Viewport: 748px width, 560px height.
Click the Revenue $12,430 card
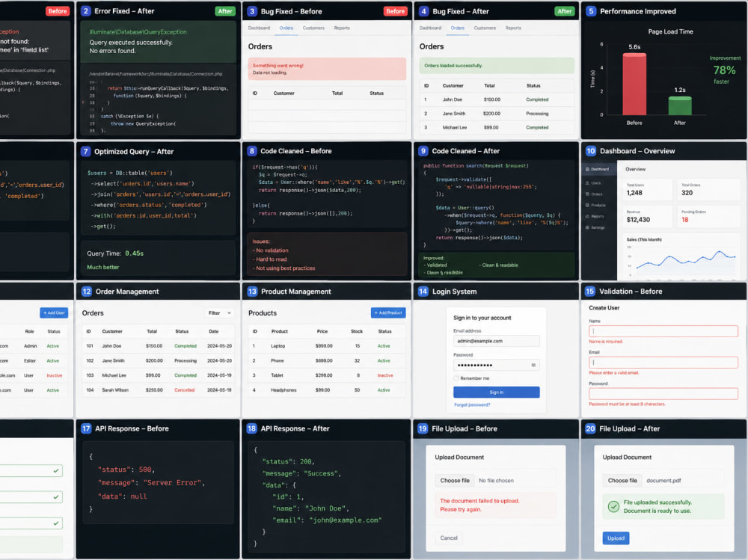(x=648, y=217)
